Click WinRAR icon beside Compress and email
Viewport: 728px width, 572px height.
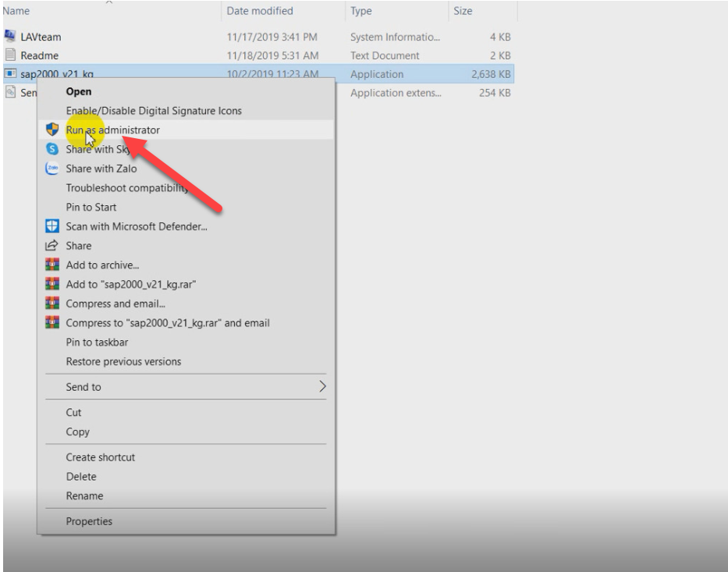click(x=52, y=304)
